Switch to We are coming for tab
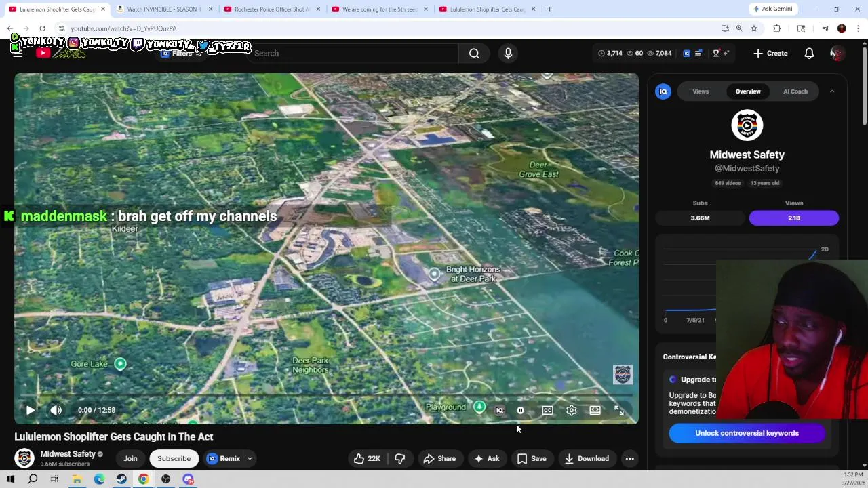The height and width of the screenshot is (488, 868). point(380,9)
